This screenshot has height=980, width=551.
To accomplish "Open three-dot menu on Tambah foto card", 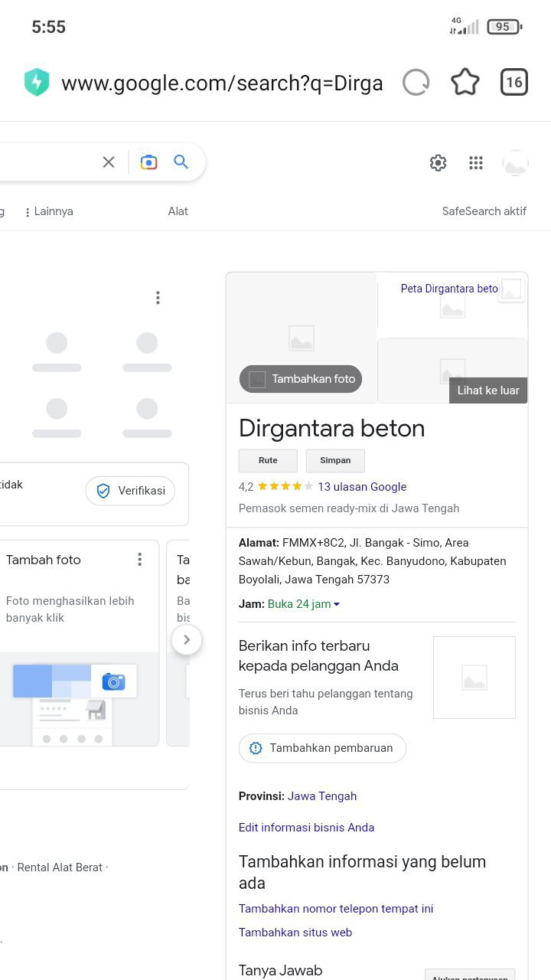I will (139, 560).
